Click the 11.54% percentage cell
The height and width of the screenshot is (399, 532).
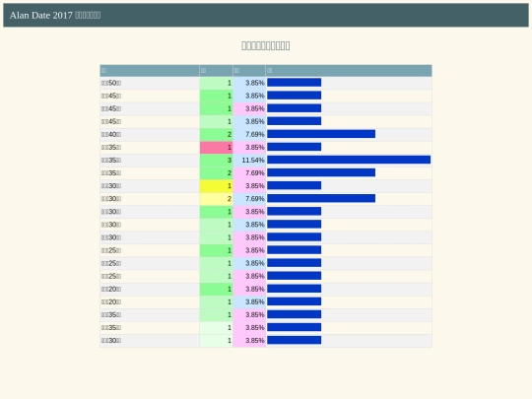point(249,161)
